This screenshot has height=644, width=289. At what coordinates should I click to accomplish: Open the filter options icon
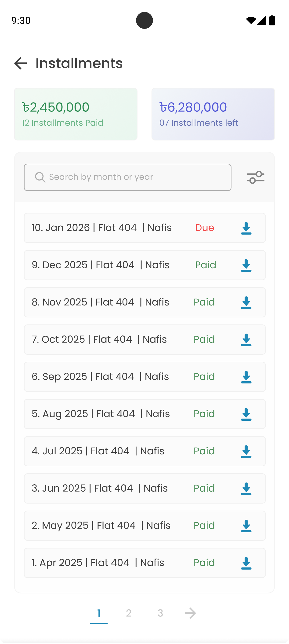(x=256, y=177)
